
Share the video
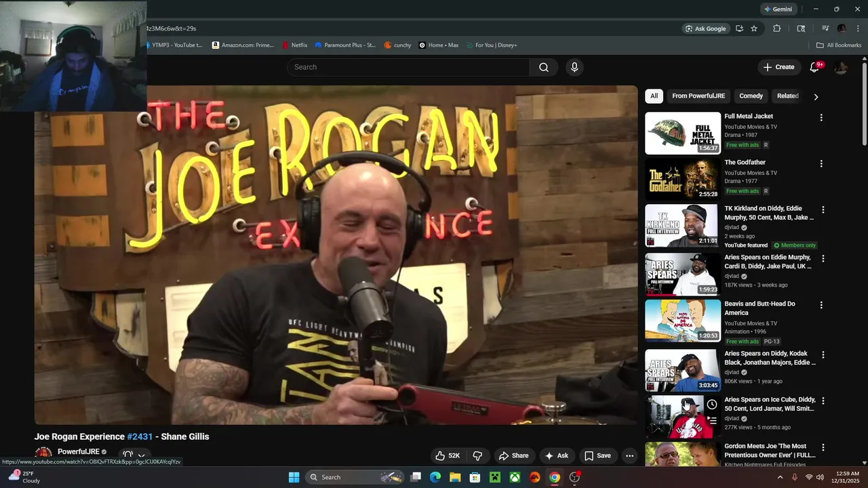pos(513,455)
